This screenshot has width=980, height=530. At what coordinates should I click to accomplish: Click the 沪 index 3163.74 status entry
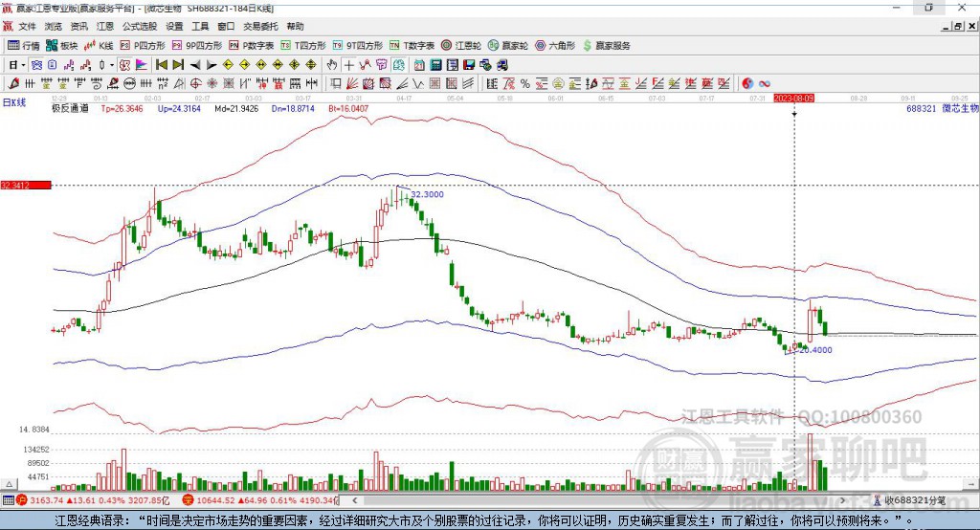pyautogui.click(x=94, y=500)
